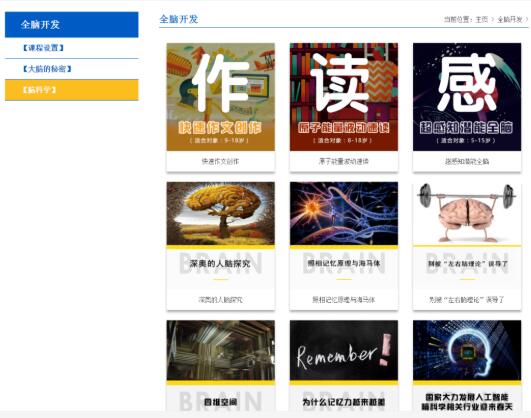Click the 国家大力发展人工智能 card title
This screenshot has width=531, height=418.
tap(467, 402)
